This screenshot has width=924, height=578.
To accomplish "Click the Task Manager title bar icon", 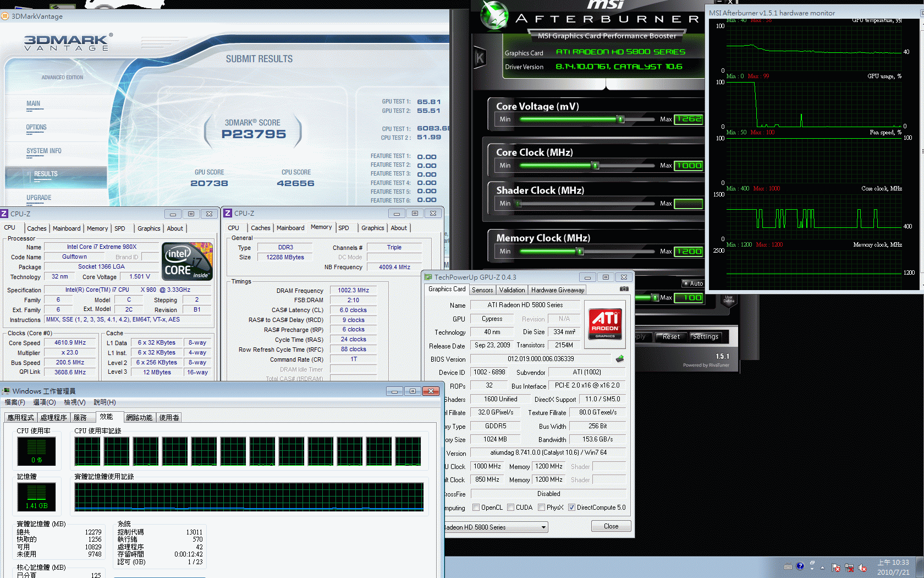I will click(6, 391).
